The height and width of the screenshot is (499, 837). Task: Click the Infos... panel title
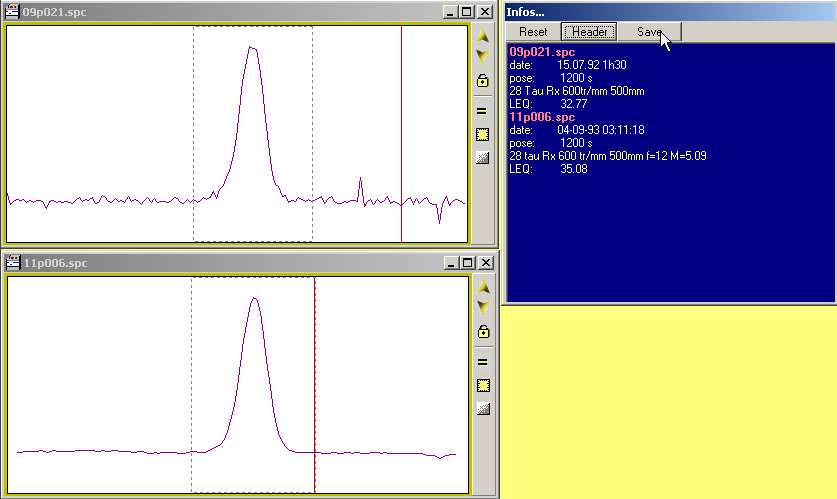525,12
